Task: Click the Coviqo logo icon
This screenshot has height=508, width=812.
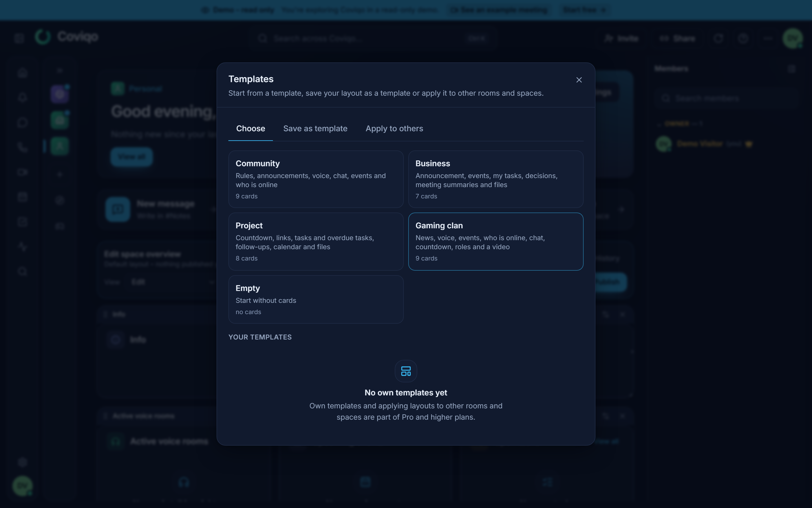Action: tap(43, 37)
